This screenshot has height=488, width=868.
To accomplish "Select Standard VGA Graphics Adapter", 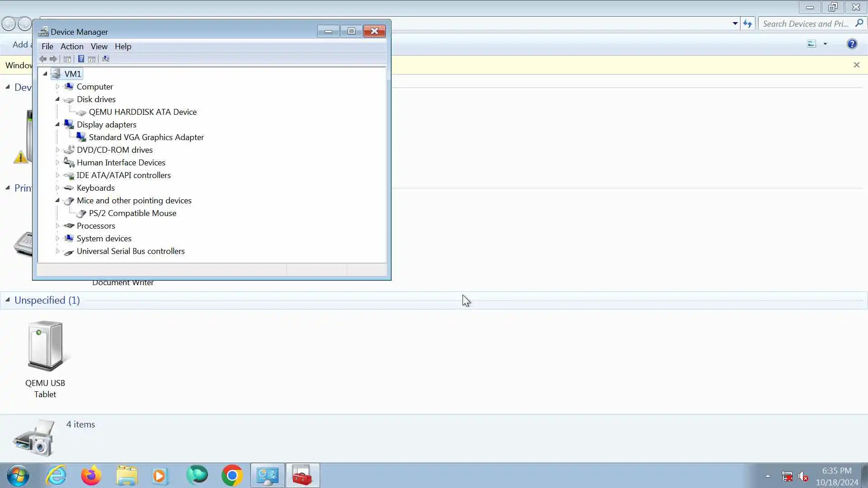I will point(146,137).
